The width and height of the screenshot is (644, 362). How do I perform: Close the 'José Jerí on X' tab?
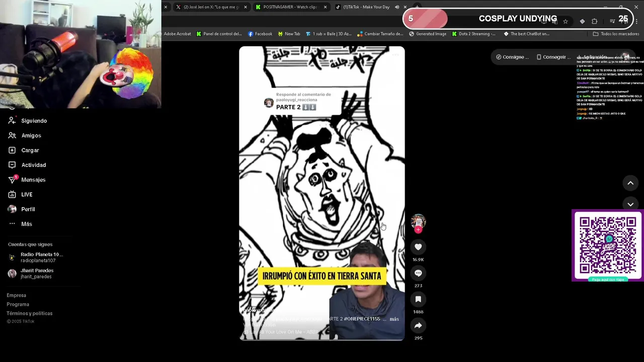pos(246,7)
